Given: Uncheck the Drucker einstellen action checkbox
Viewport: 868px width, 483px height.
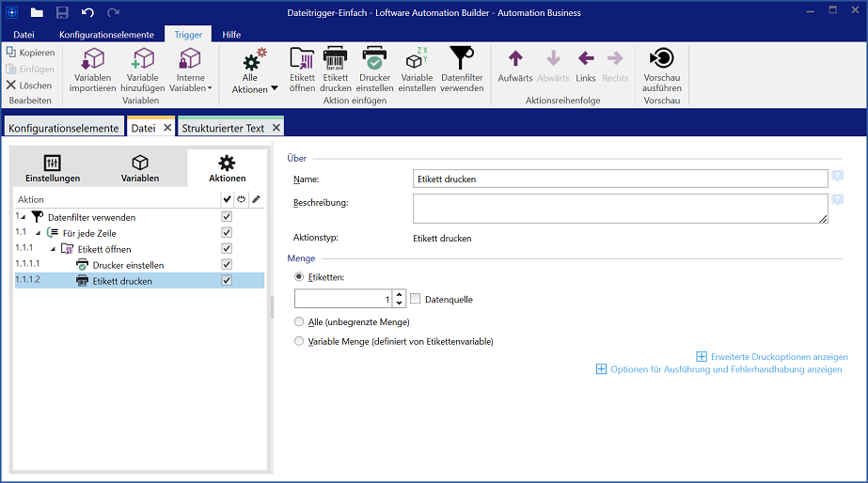Looking at the screenshot, I should 226,265.
